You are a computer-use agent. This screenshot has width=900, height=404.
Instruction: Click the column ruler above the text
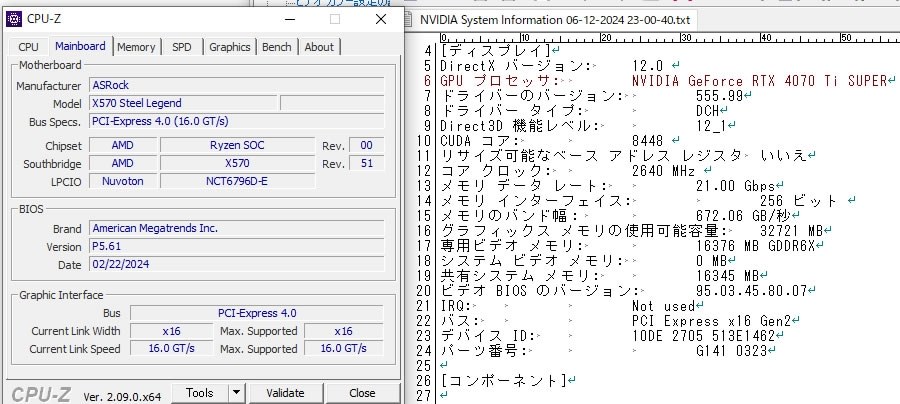[669, 38]
